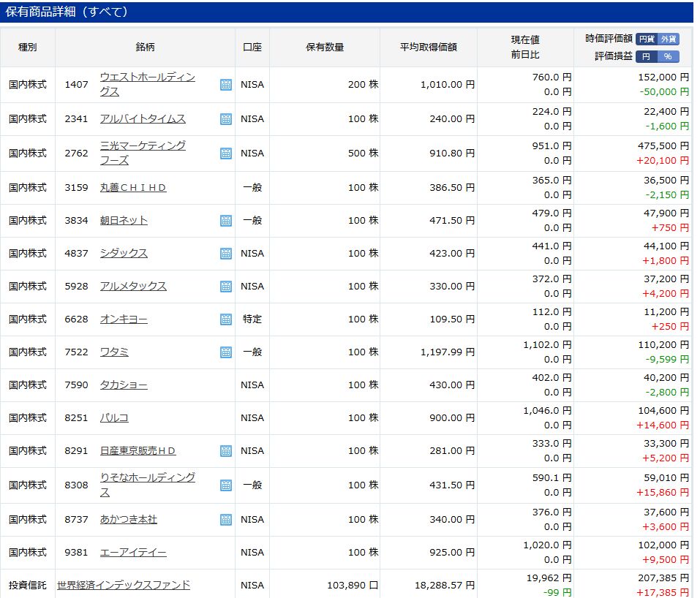Click the 評価損益 header label
Screen dimensions: 700x598
(614, 56)
